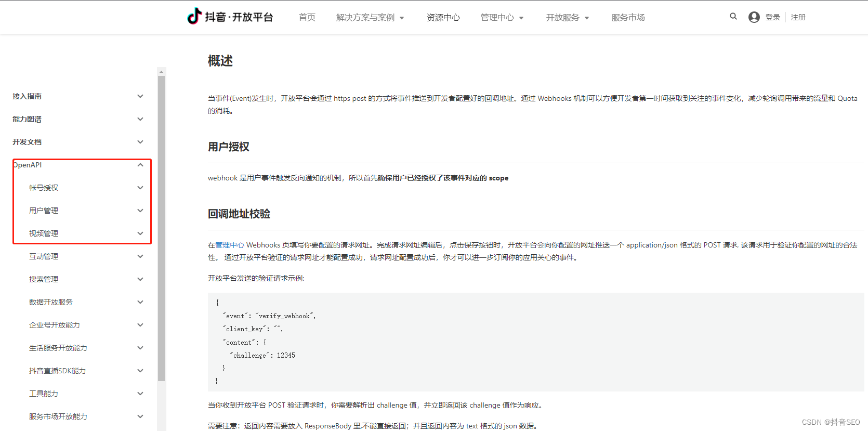Select the 开发文档 sidebar item
The image size is (868, 431).
(27, 142)
